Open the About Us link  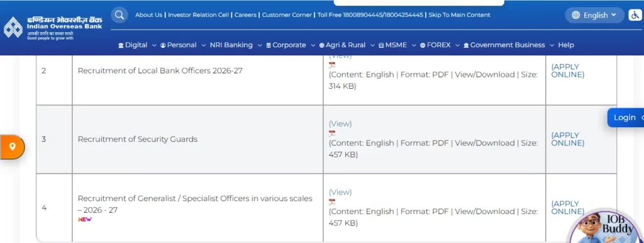click(148, 15)
